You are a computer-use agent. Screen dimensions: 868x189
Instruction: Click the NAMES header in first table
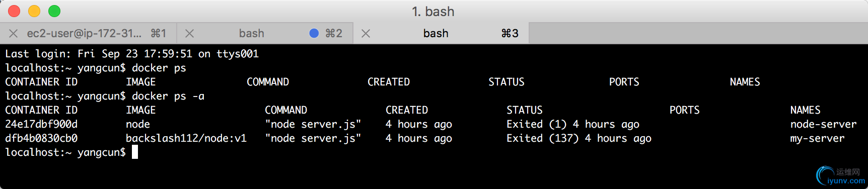click(x=745, y=82)
